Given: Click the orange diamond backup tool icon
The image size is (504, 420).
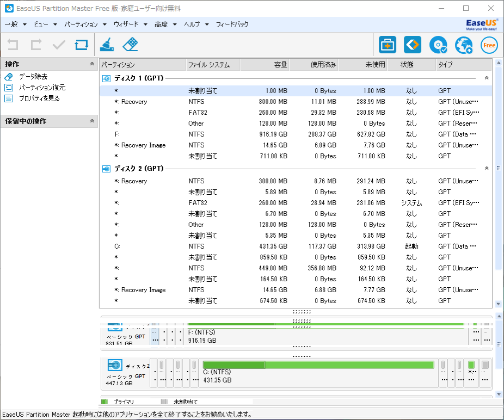Looking at the screenshot, I should [413, 45].
